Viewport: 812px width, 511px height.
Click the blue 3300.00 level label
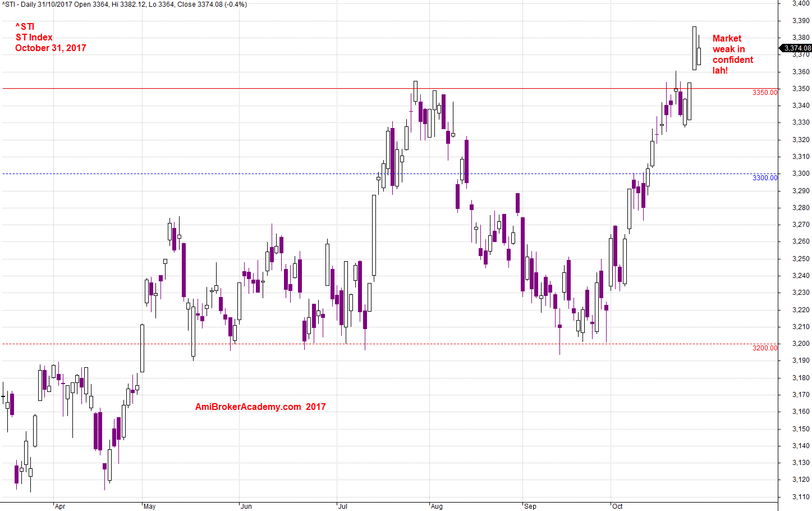(765, 178)
